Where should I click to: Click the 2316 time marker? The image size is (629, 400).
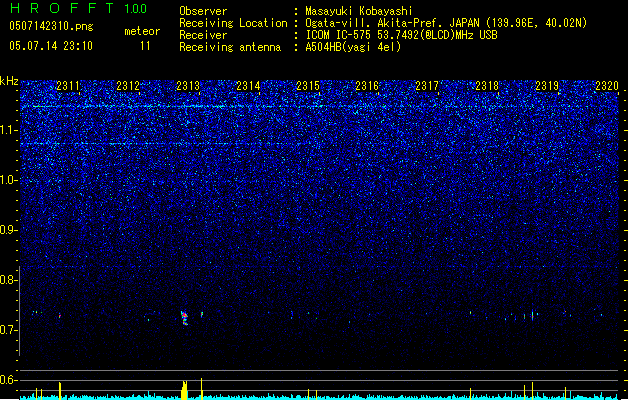(x=367, y=86)
